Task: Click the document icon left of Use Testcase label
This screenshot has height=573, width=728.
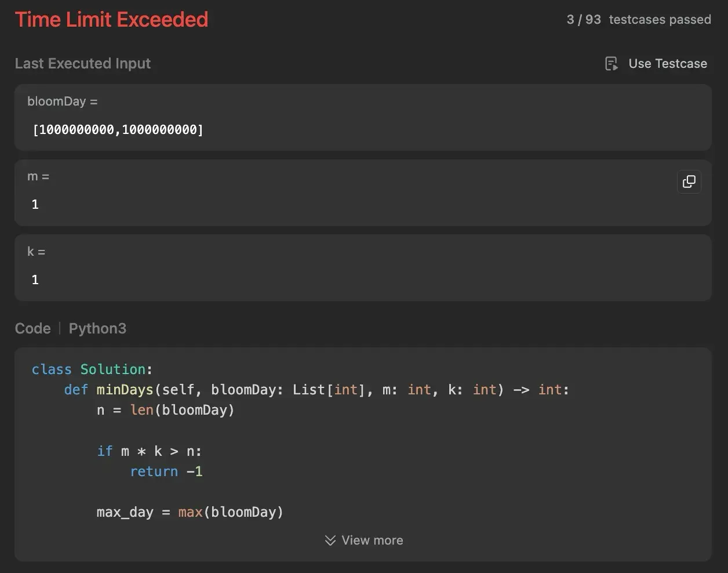Action: (611, 63)
